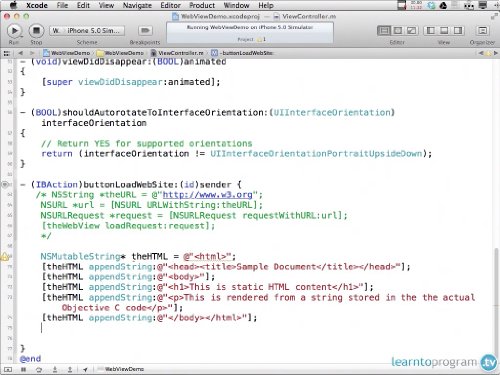Click the http://www.w3.org link in the code
This screenshot has width=500, height=375.
tap(207, 195)
